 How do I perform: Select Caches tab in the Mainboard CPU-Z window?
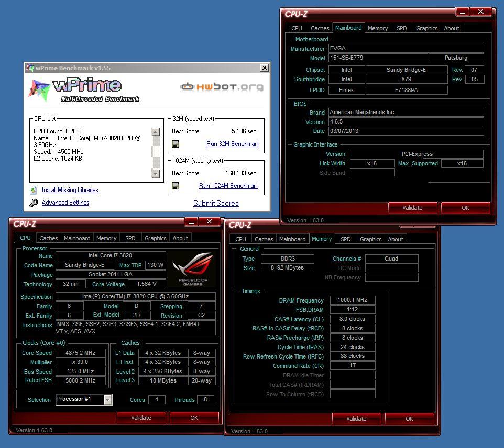pos(320,28)
